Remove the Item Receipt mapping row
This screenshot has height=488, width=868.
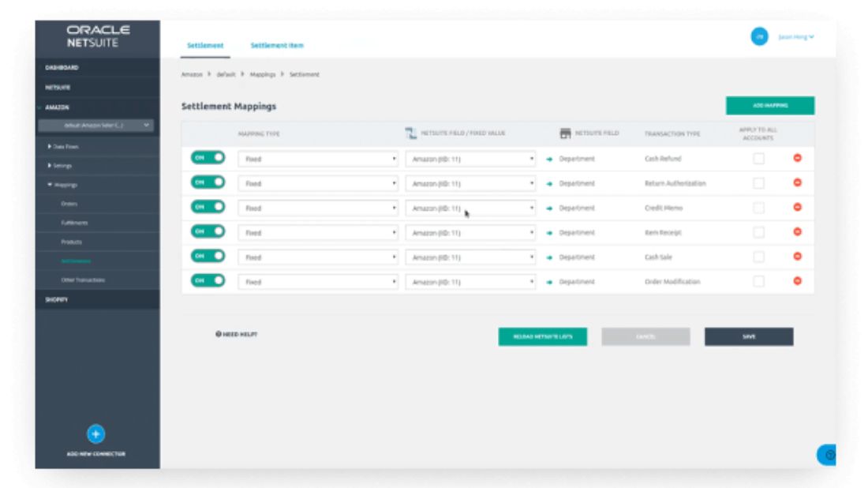click(797, 232)
